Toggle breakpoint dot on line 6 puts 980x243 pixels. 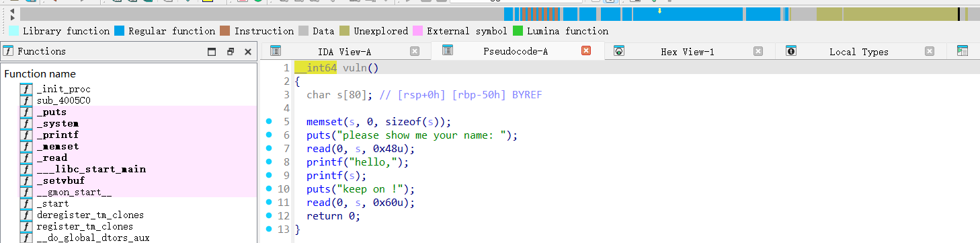pos(269,135)
